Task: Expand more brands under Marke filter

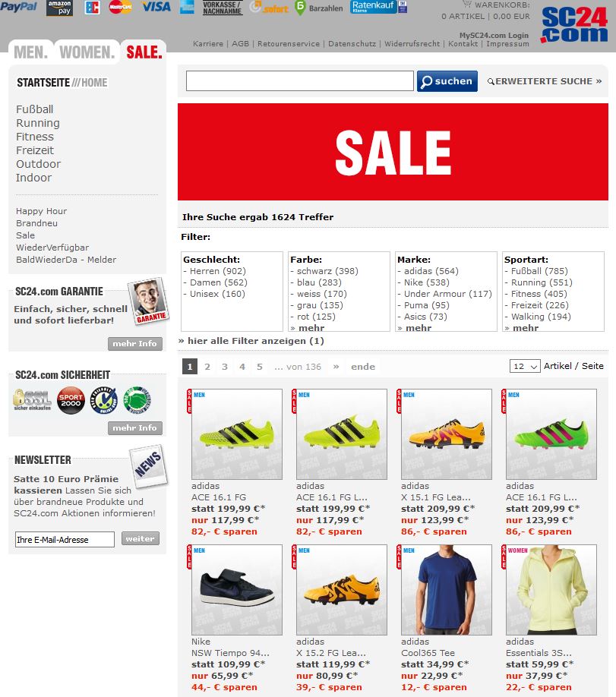Action: point(415,328)
